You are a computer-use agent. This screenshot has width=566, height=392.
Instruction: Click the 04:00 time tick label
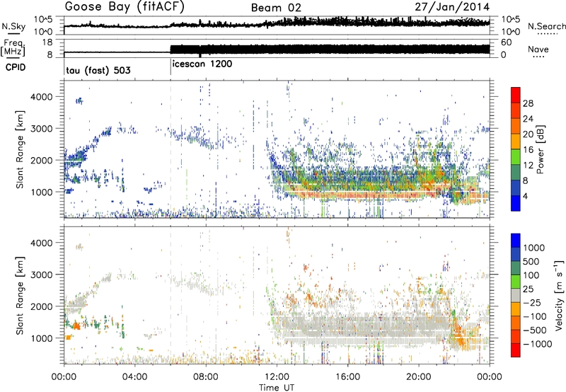click(x=134, y=377)
